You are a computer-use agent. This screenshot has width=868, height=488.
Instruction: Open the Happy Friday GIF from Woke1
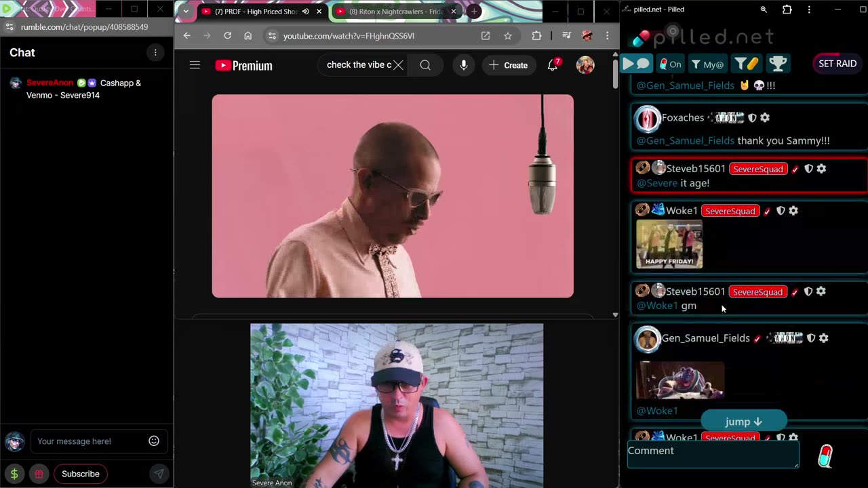(669, 245)
